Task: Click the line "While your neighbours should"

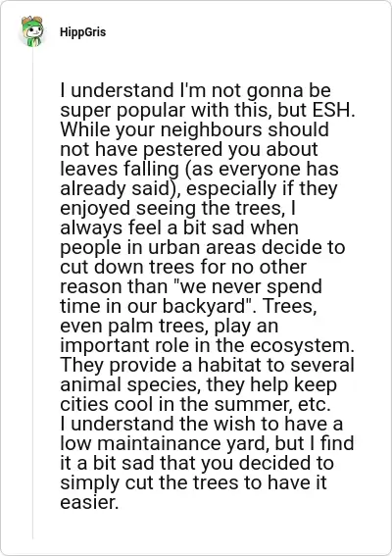Action: pyautogui.click(x=195, y=129)
